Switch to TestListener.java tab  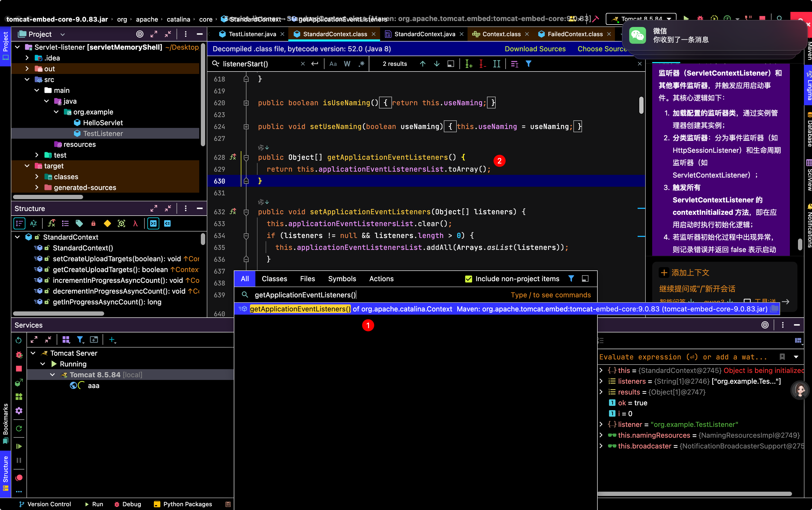(x=252, y=34)
